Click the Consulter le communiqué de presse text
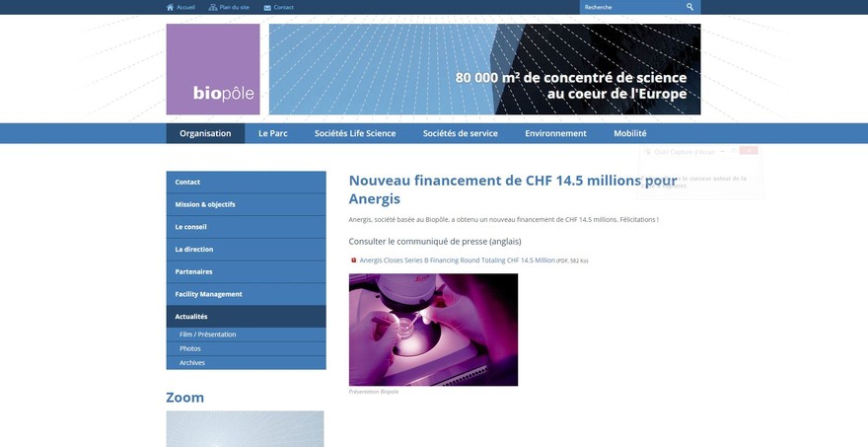The width and height of the screenshot is (868, 447). (435, 242)
